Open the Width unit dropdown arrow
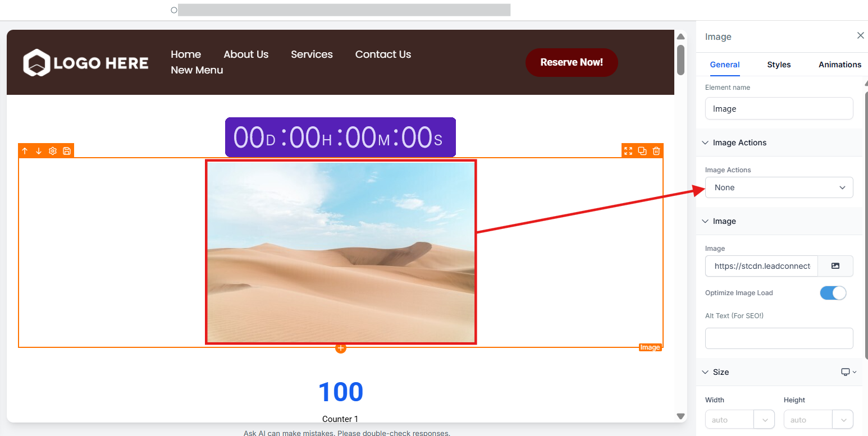This screenshot has width=868, height=436. pyautogui.click(x=765, y=420)
